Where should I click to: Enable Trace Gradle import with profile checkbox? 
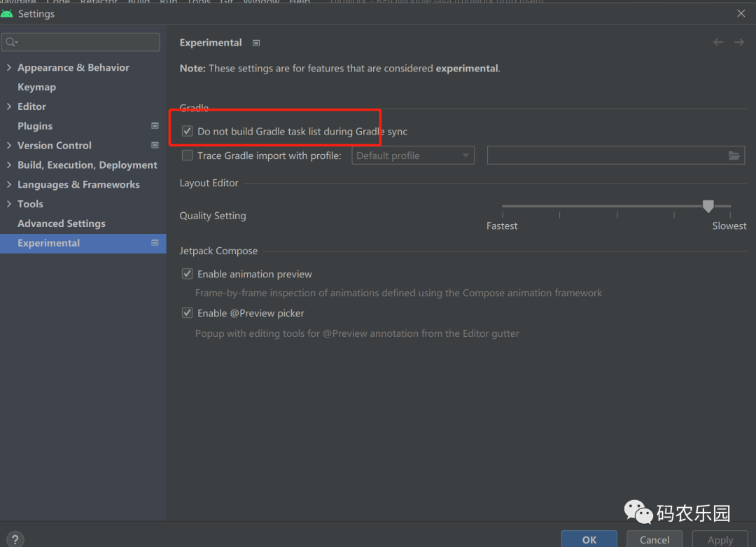pos(187,155)
